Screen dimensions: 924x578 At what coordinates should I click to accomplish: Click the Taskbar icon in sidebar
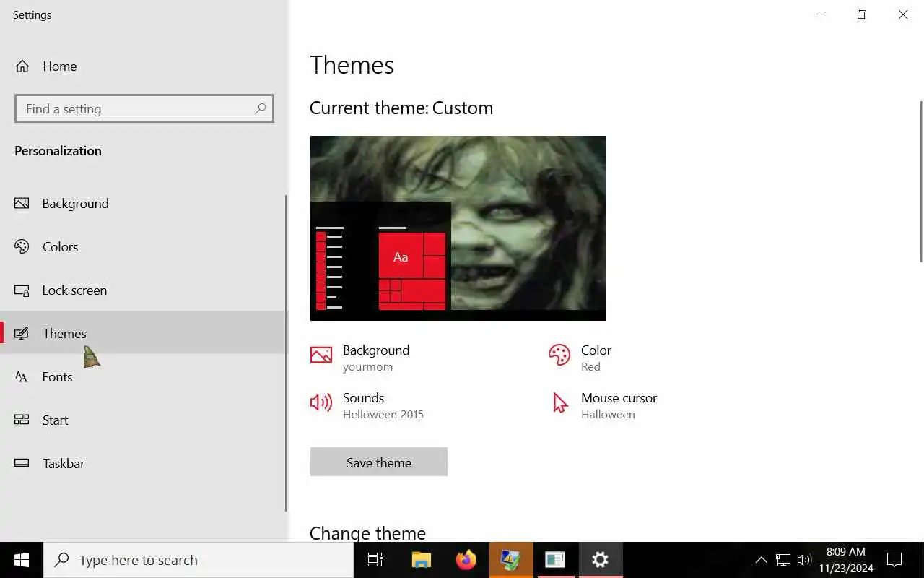point(22,463)
